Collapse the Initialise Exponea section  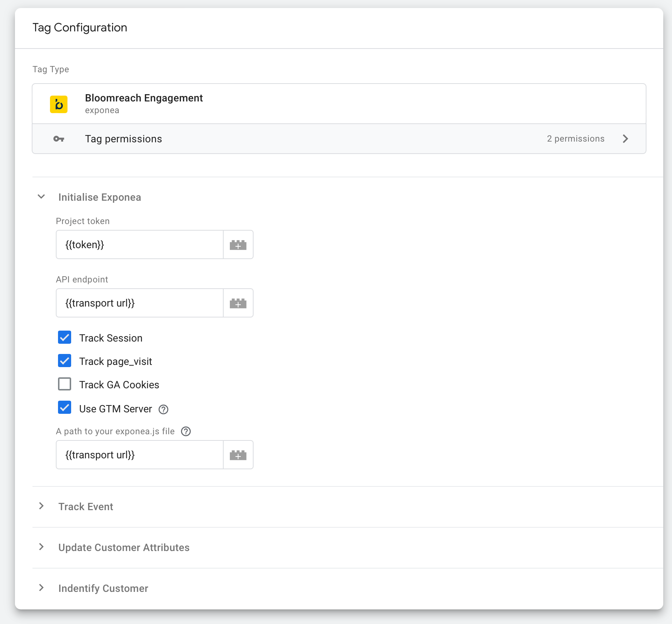(41, 197)
